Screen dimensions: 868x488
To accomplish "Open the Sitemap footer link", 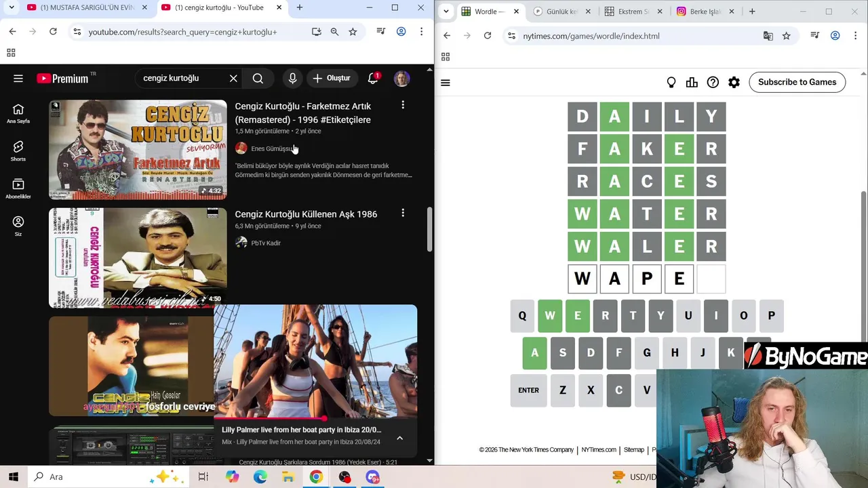I will point(634,450).
